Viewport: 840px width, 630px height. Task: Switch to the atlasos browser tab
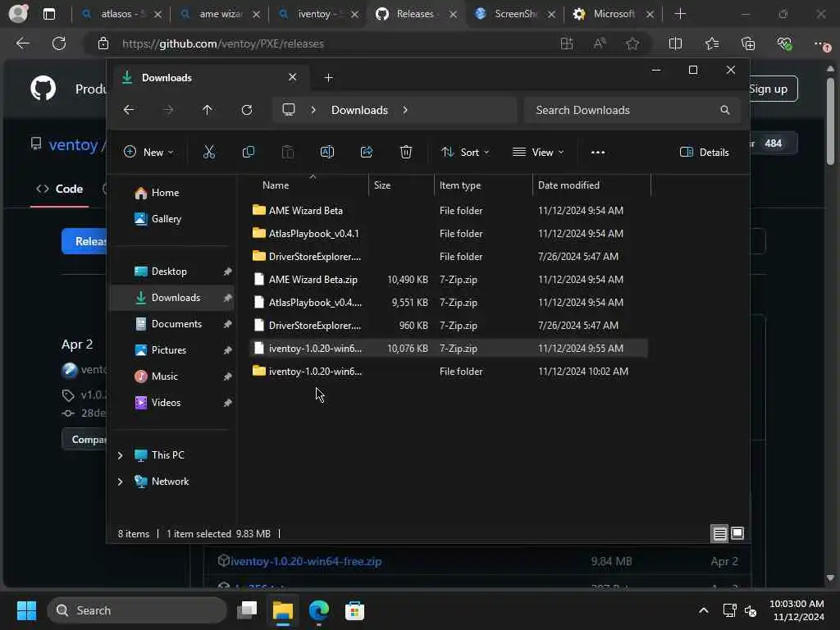click(121, 14)
